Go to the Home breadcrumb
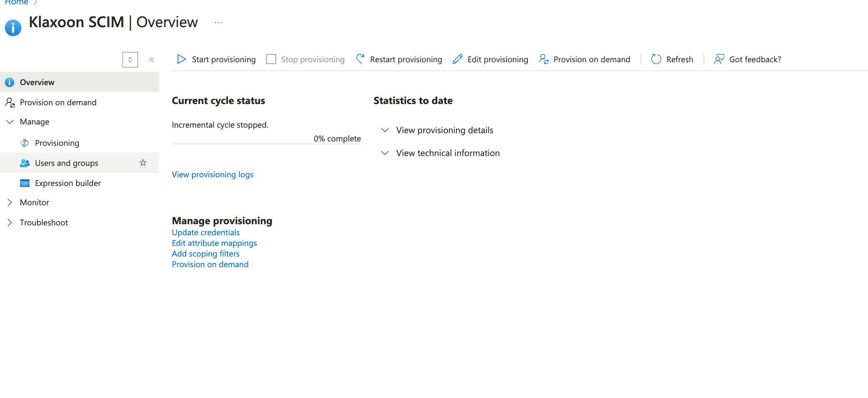Image resolution: width=868 pixels, height=398 pixels. [x=17, y=3]
